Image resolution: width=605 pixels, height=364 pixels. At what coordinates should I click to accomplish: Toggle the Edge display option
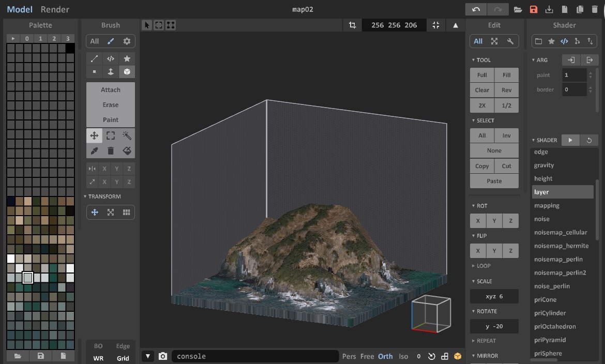click(x=123, y=346)
